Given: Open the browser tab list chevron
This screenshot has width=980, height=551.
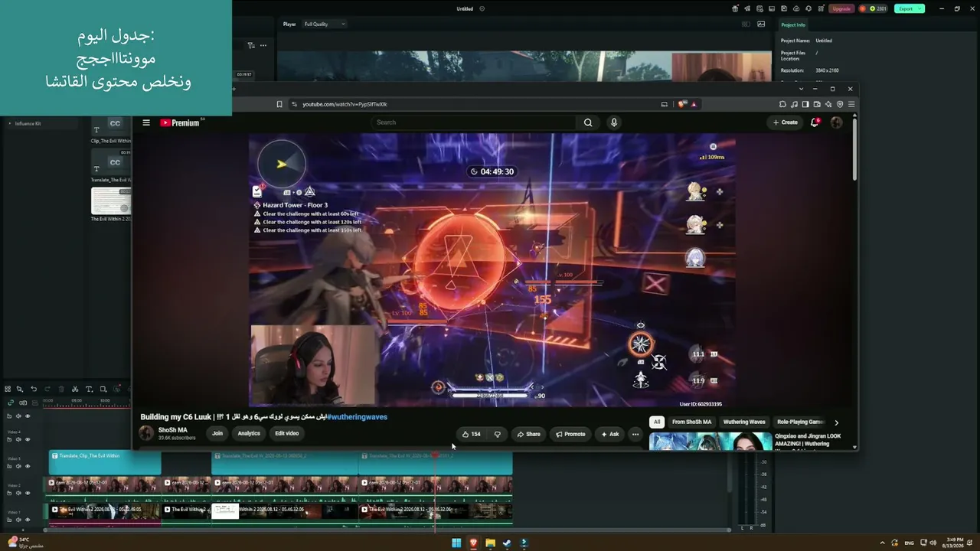Looking at the screenshot, I should point(801,89).
